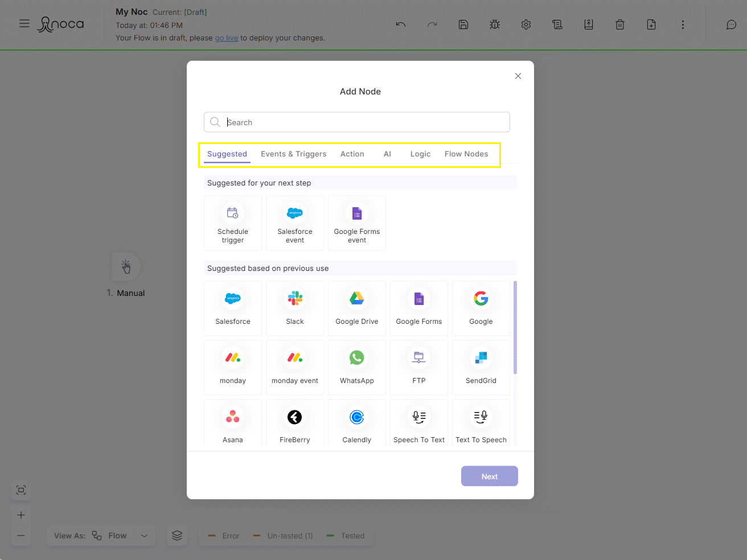Zoom in with the plus button
This screenshot has width=747, height=560.
21,515
